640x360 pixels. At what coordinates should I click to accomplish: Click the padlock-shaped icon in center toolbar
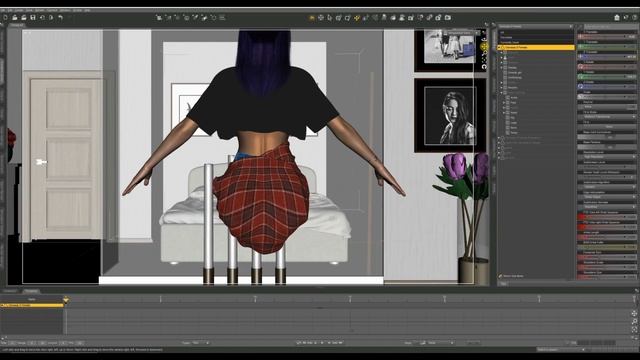pyautogui.click(x=439, y=18)
